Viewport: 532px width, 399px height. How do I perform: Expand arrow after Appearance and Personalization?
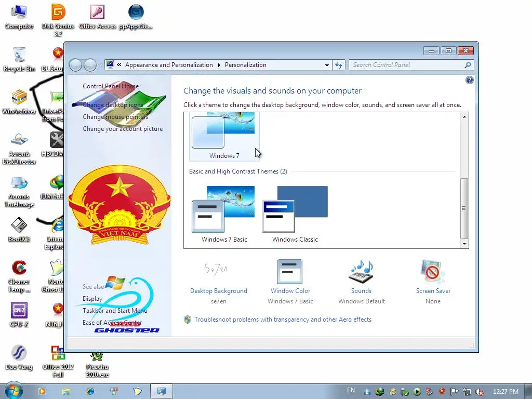coord(219,65)
